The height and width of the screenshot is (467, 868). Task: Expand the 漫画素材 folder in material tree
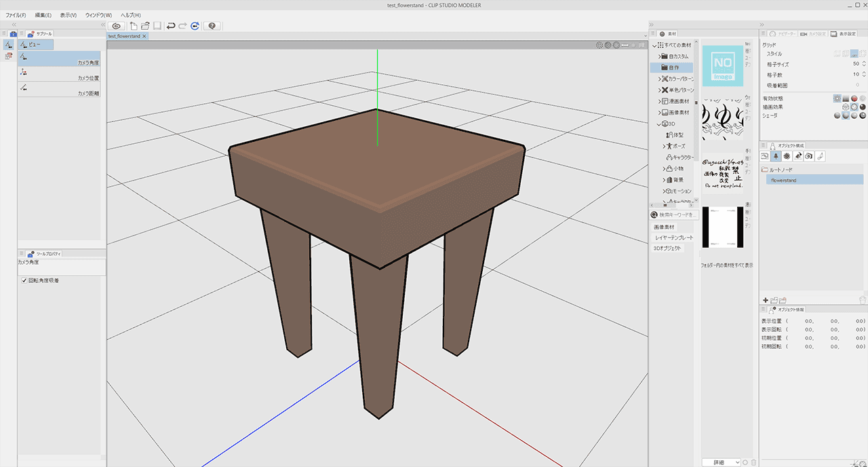[x=660, y=101]
